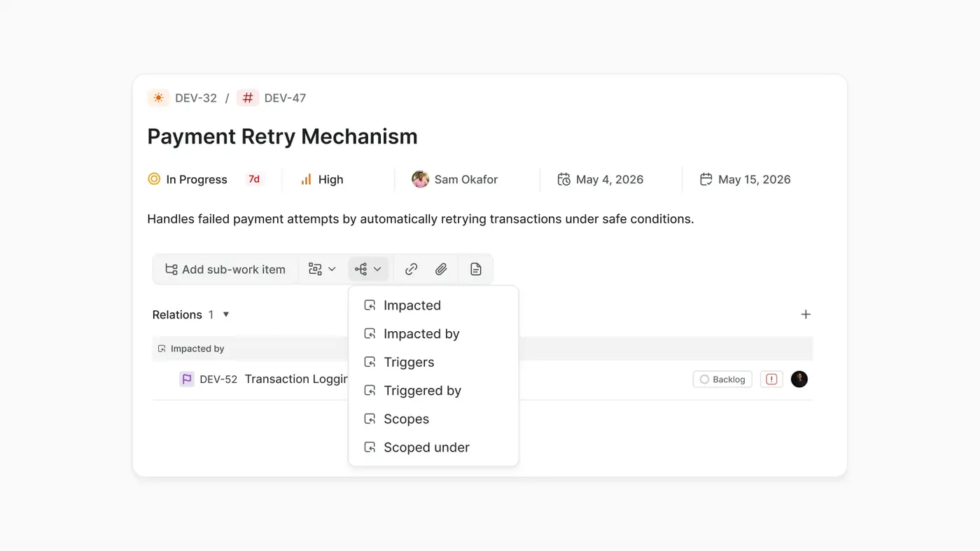Click the link icon in the toolbar

coord(412,270)
